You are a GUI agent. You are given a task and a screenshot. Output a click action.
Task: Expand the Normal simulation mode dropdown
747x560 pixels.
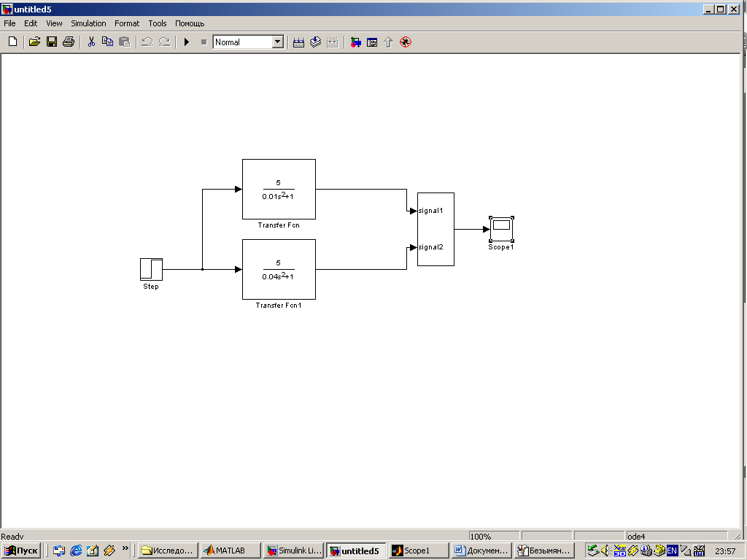(x=277, y=42)
